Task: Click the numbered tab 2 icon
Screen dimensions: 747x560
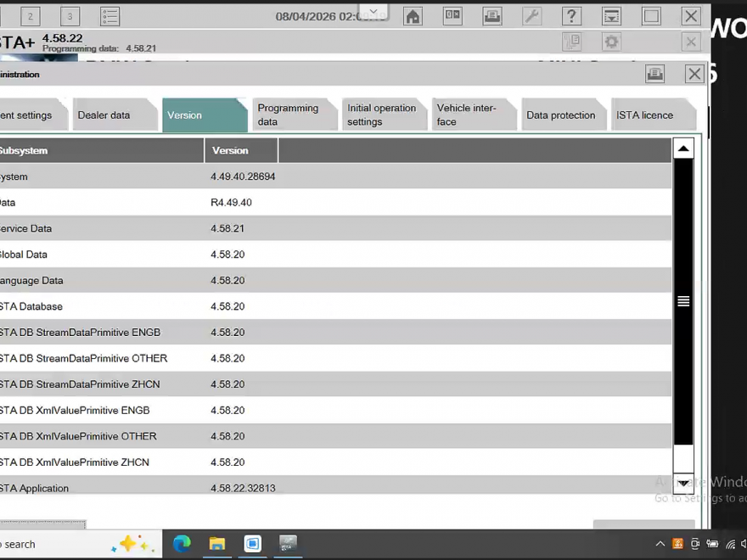Action: (x=31, y=16)
